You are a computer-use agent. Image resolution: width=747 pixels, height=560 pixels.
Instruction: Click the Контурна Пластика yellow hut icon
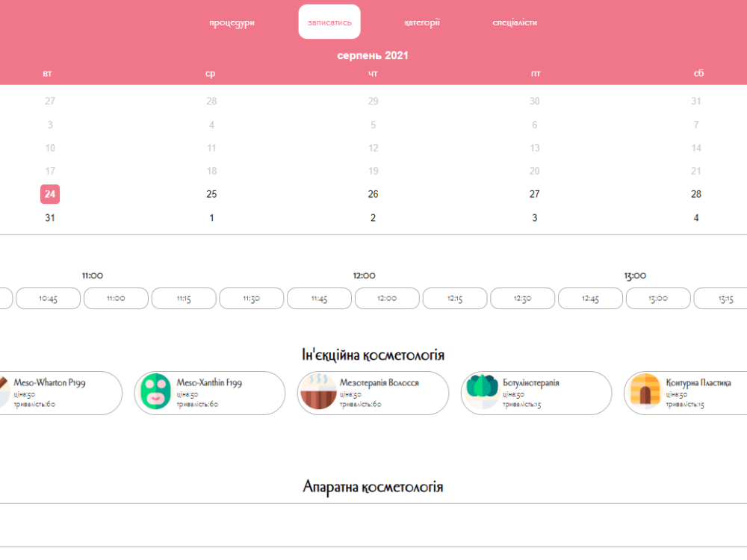tap(645, 391)
